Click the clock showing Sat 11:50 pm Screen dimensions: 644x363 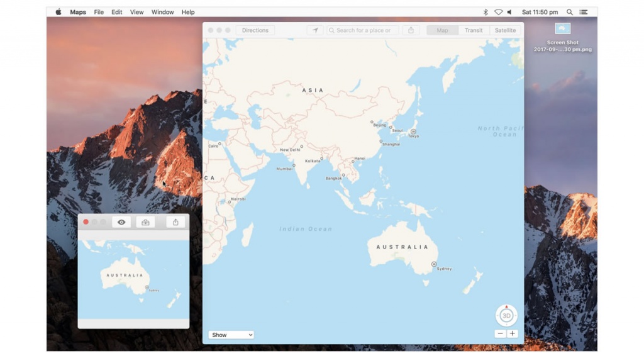540,12
